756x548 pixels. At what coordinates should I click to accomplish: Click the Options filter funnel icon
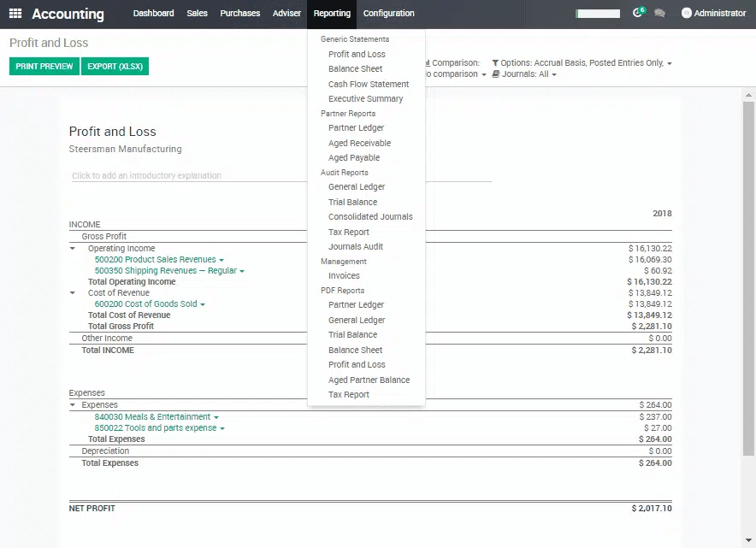click(x=495, y=63)
